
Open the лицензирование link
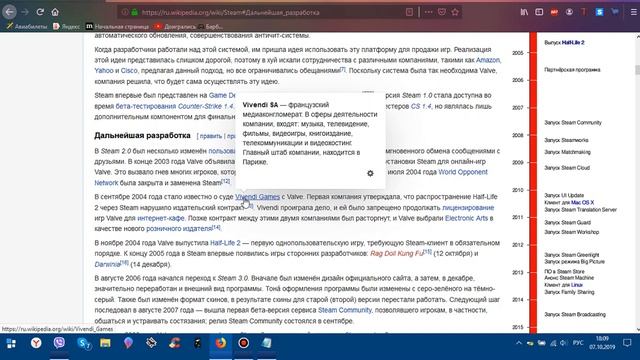(468, 208)
